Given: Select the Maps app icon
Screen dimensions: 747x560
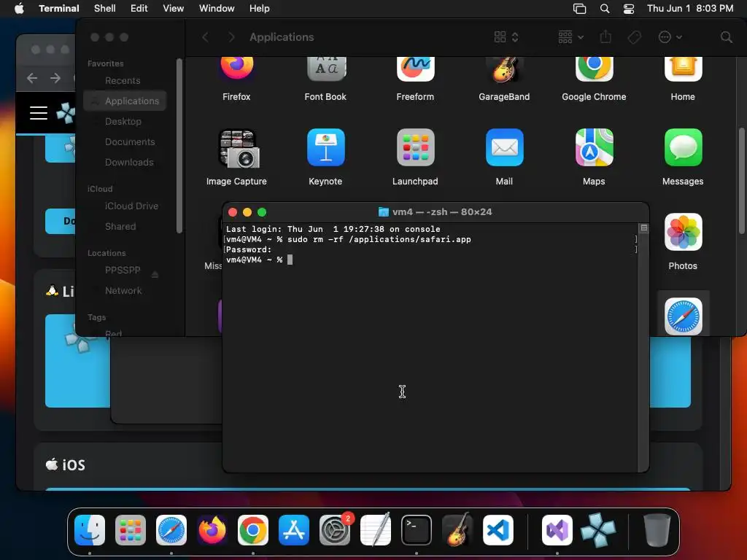Looking at the screenshot, I should 594,147.
